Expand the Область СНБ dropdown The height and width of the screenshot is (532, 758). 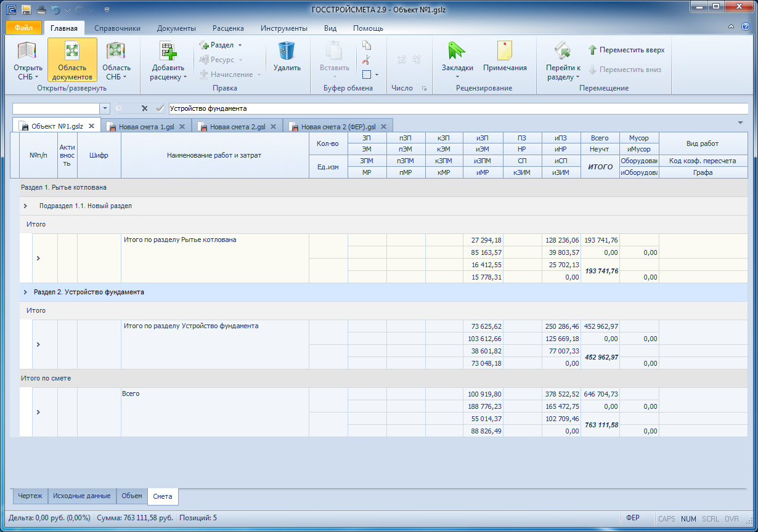click(x=116, y=60)
